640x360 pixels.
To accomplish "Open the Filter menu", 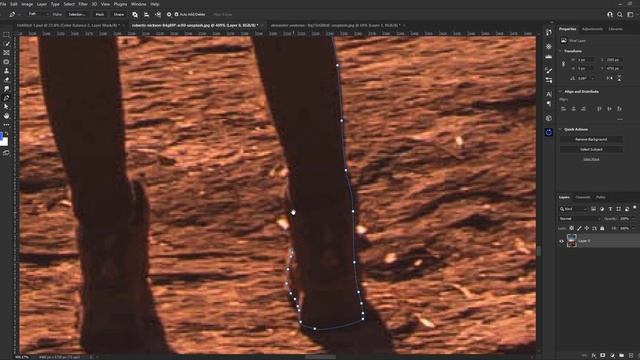I will click(x=83, y=4).
